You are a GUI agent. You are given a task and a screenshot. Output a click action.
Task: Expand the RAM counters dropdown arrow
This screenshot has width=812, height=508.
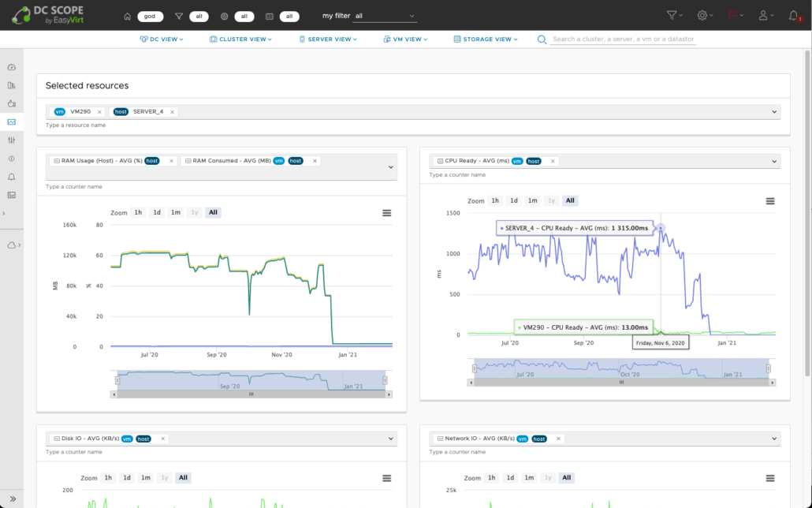tap(391, 167)
